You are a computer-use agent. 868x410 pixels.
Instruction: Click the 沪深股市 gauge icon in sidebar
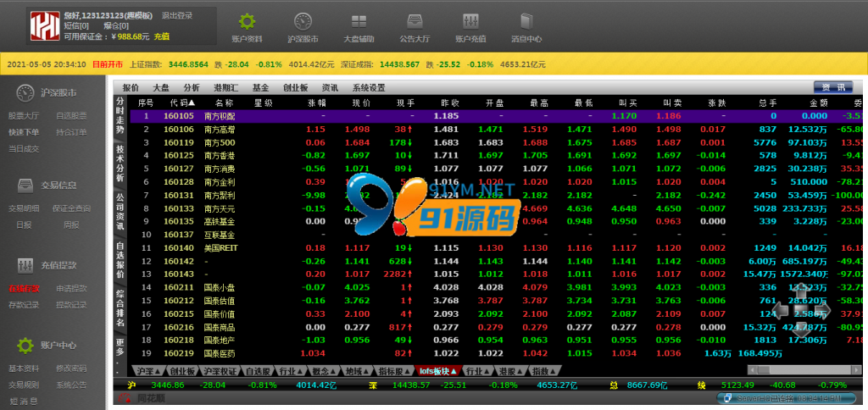pyautogui.click(x=25, y=93)
